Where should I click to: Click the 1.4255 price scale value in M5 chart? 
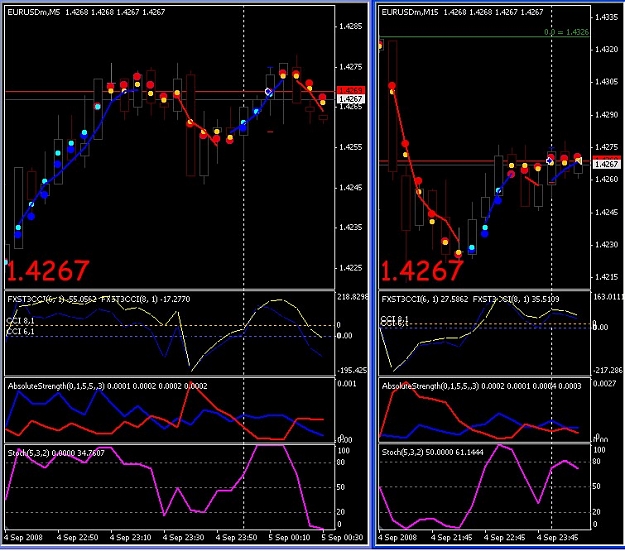click(x=351, y=147)
